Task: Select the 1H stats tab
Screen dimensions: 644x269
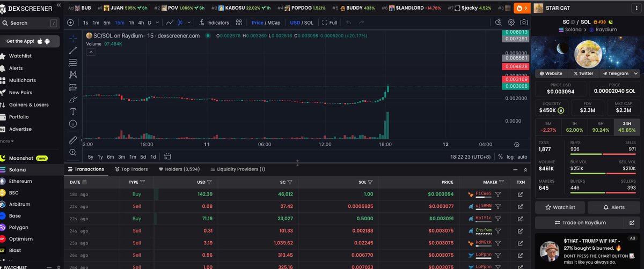Action: pyautogui.click(x=574, y=126)
